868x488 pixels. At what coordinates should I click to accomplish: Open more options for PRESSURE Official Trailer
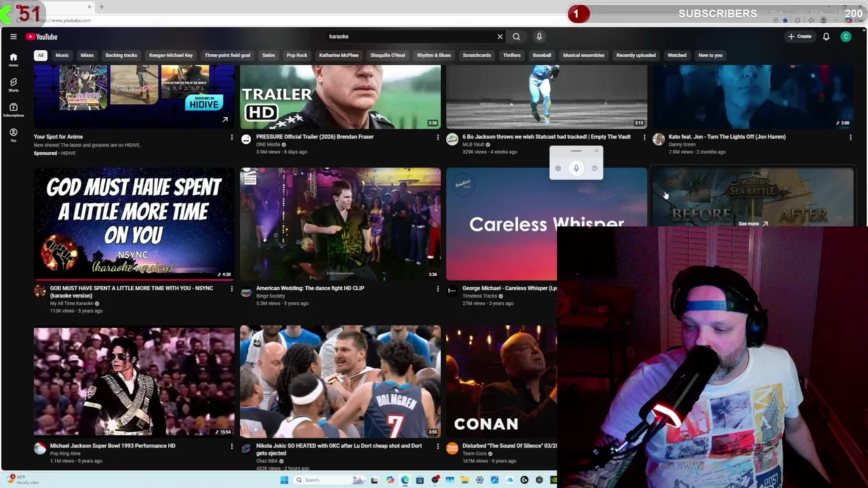click(437, 138)
